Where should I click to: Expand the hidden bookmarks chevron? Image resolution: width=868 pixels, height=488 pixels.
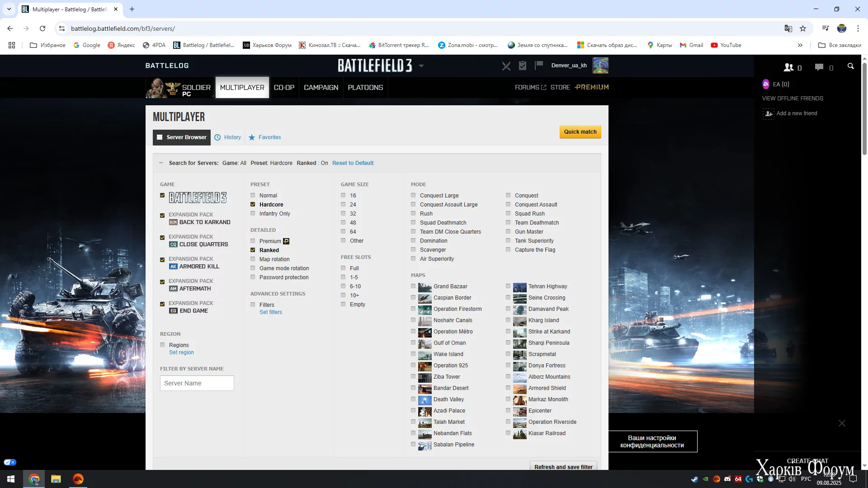800,45
